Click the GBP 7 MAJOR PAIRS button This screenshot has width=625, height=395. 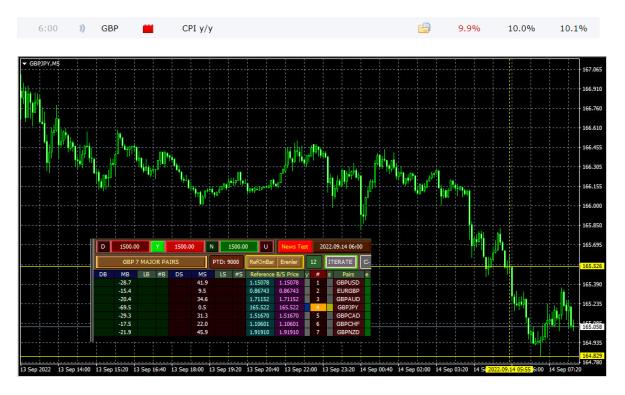point(151,262)
